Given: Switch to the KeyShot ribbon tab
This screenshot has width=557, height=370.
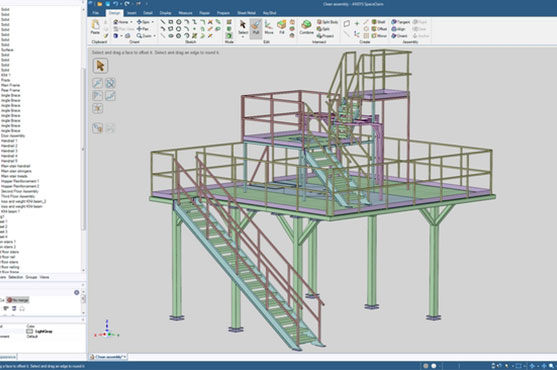Looking at the screenshot, I should 270,13.
